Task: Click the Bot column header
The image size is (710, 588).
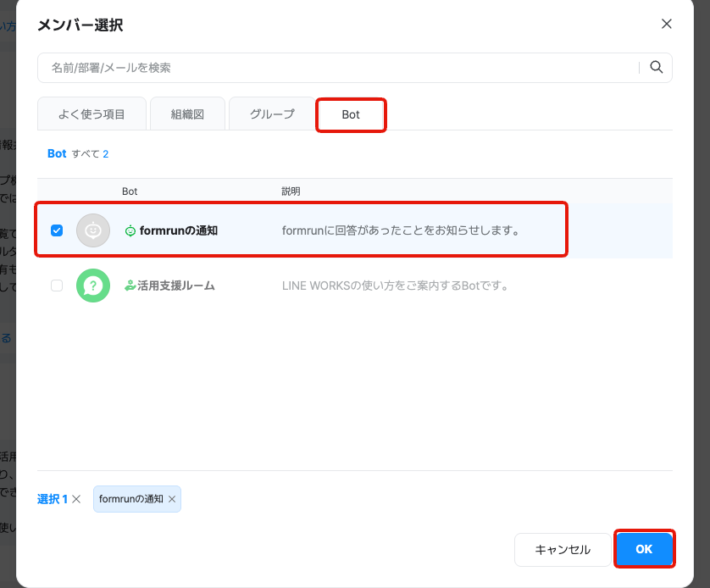Action: (130, 191)
